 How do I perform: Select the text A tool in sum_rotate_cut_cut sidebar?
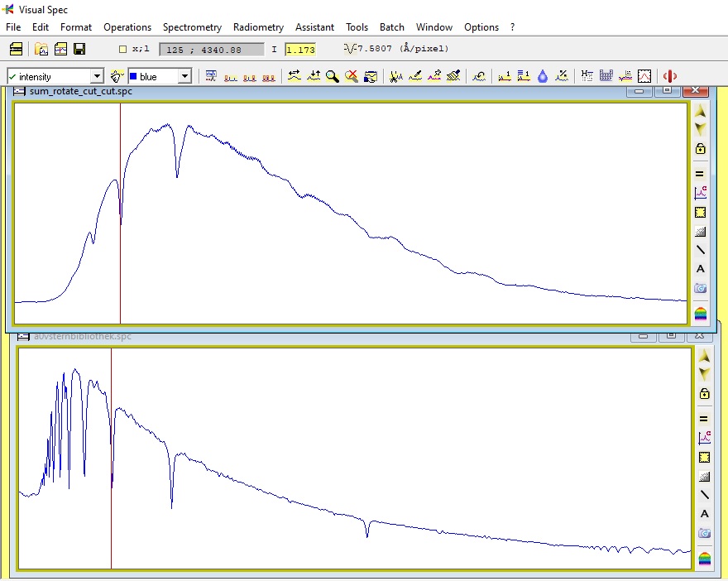pos(700,269)
